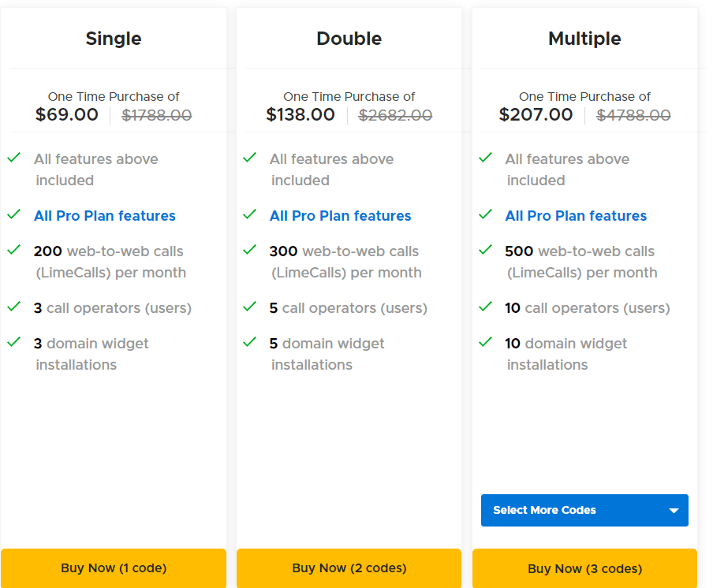Click the checkmark next to '5 call operators (users)'

[249, 307]
